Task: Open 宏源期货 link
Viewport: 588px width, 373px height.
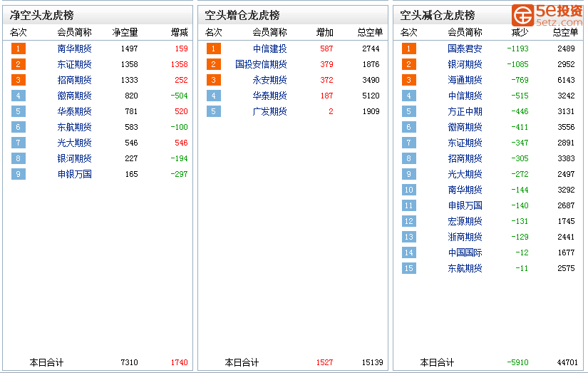Action: point(465,221)
